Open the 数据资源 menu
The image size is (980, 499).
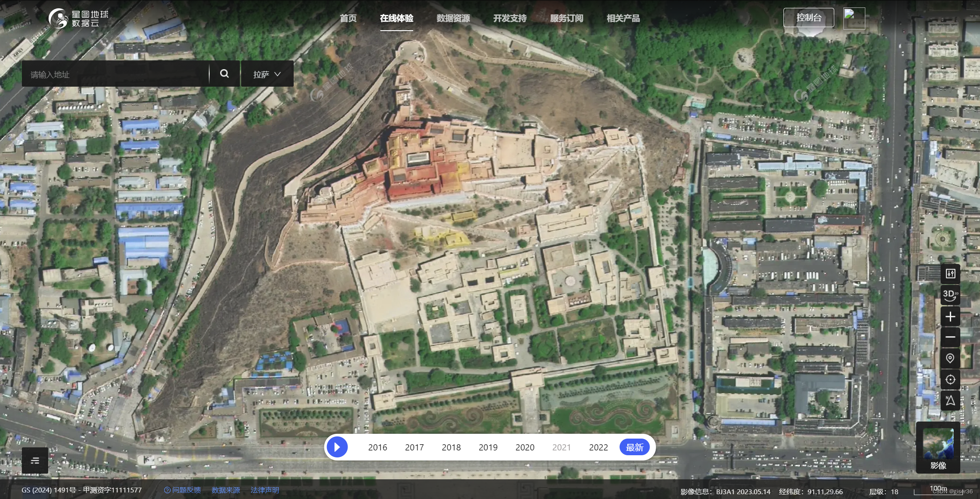[x=453, y=18]
